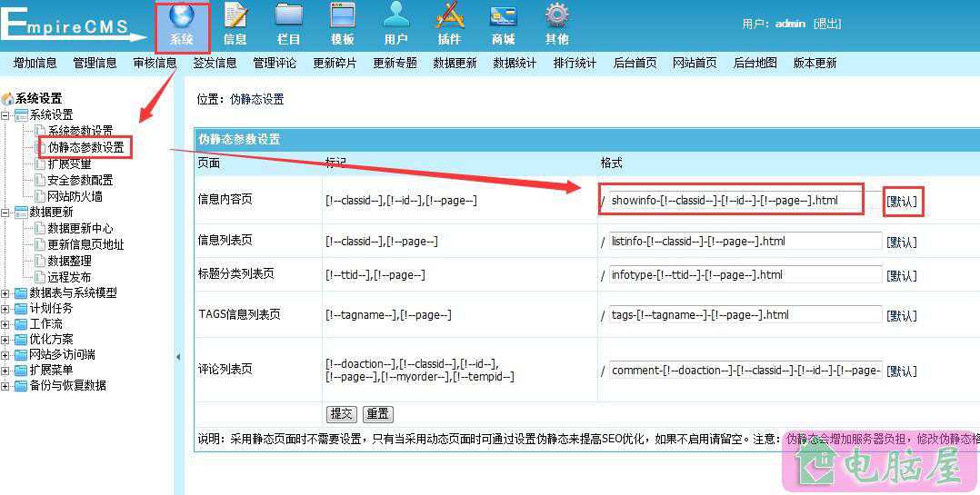Open the 信息 notepad icon
The image size is (980, 495).
coord(235,16)
